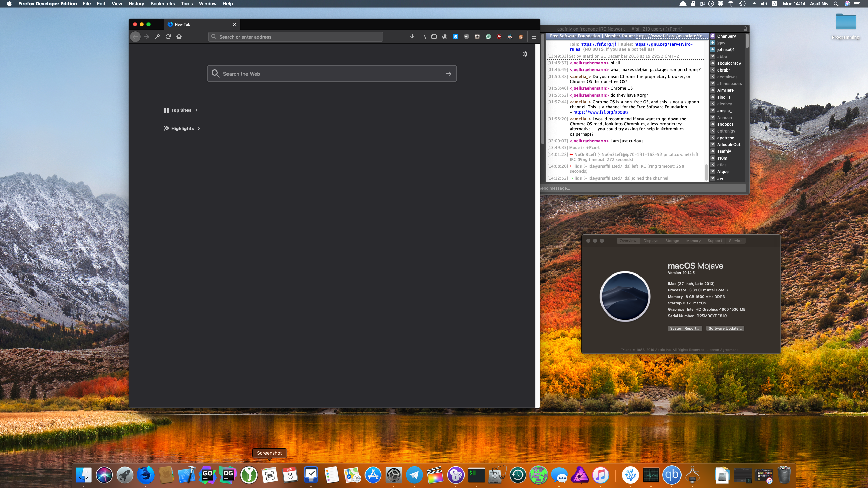The width and height of the screenshot is (868, 488).
Task: Open the fsf.org/jf link in IRC topic
Action: pyautogui.click(x=598, y=44)
